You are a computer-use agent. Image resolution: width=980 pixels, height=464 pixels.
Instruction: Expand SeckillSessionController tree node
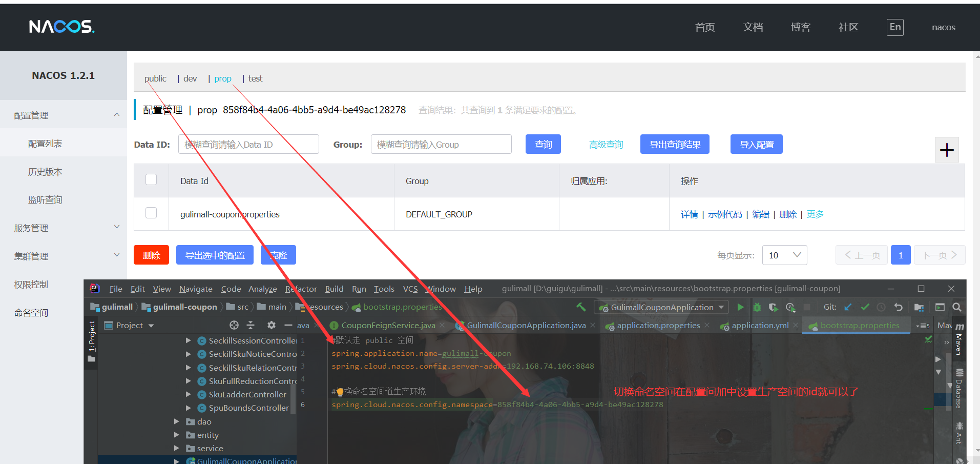[x=189, y=340]
